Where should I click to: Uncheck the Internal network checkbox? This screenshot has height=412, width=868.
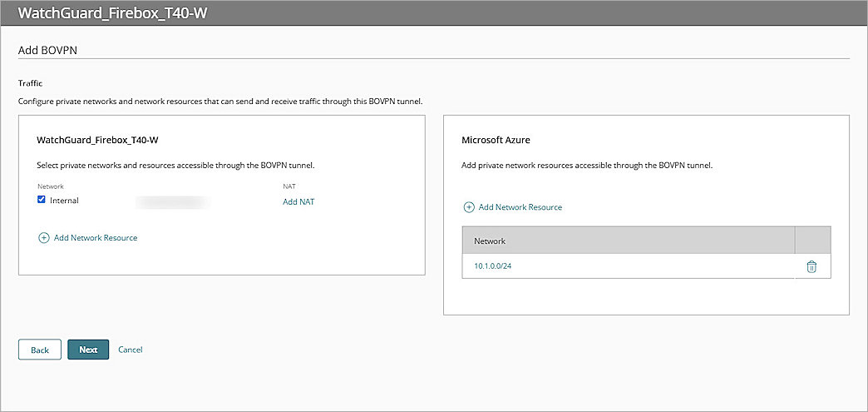click(42, 201)
